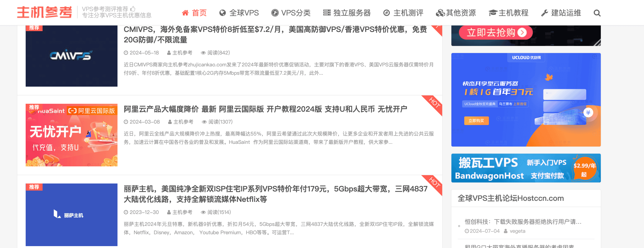Click the wrench icon beside 建站运维
The width and height of the screenshot is (644, 248).
pos(544,13)
